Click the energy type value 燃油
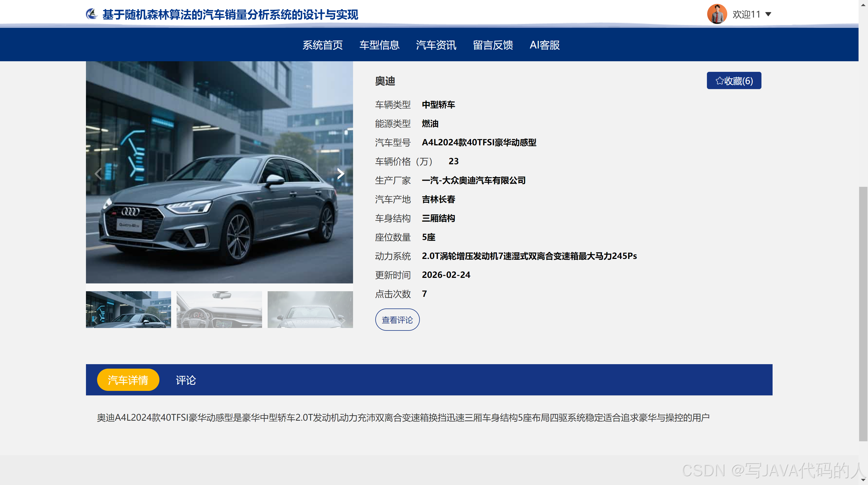Viewport: 868px width, 485px height. click(x=430, y=123)
